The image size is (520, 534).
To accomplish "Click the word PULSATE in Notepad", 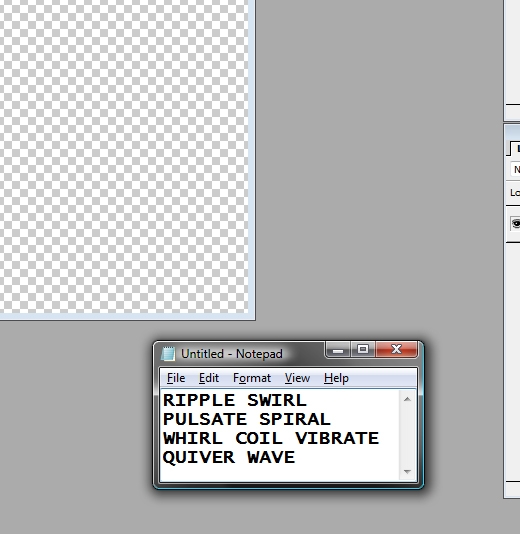I will (x=205, y=419).
